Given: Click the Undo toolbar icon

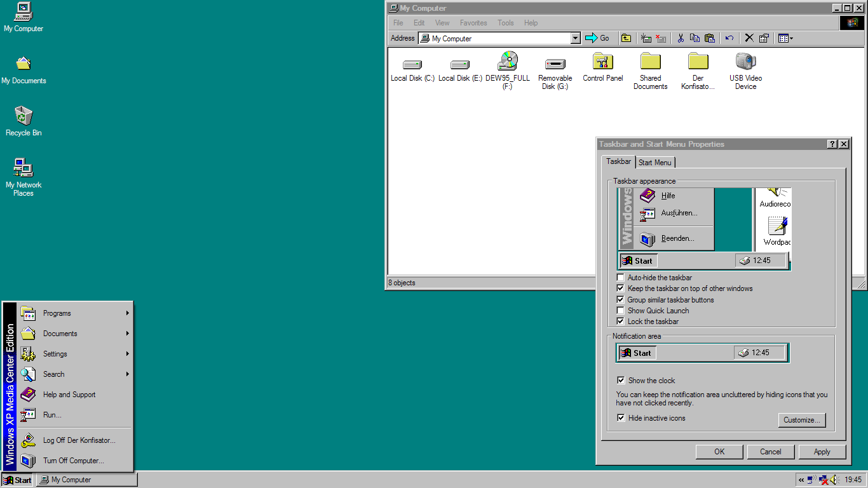Looking at the screenshot, I should (729, 38).
